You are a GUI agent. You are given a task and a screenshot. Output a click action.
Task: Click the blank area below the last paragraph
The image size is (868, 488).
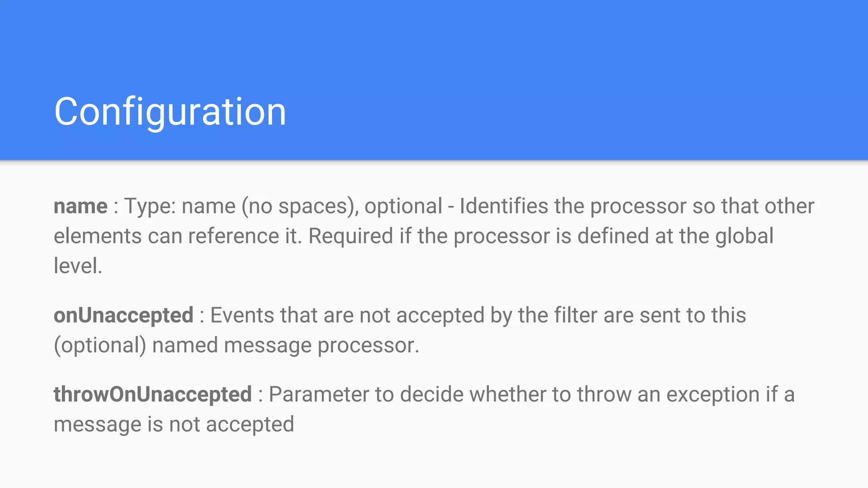tap(434, 463)
